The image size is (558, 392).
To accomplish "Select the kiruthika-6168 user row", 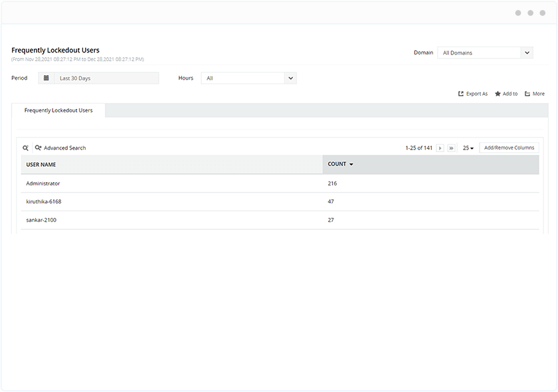I will coord(280,201).
